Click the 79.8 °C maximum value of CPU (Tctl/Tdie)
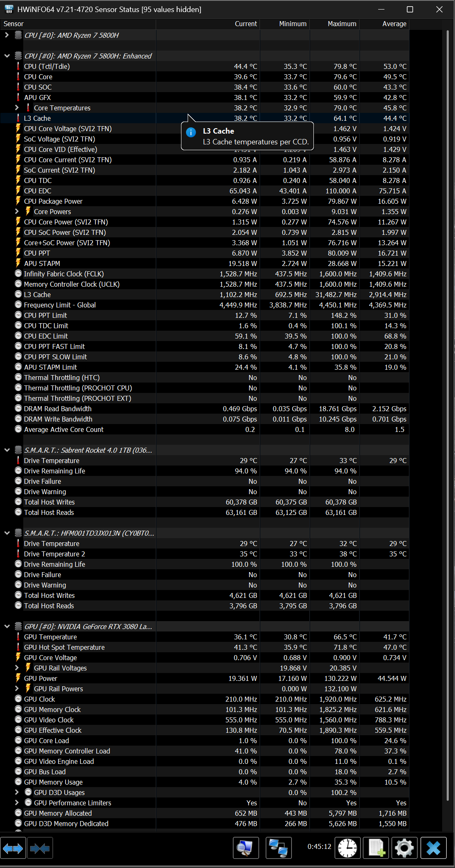This screenshot has width=455, height=868. point(345,66)
